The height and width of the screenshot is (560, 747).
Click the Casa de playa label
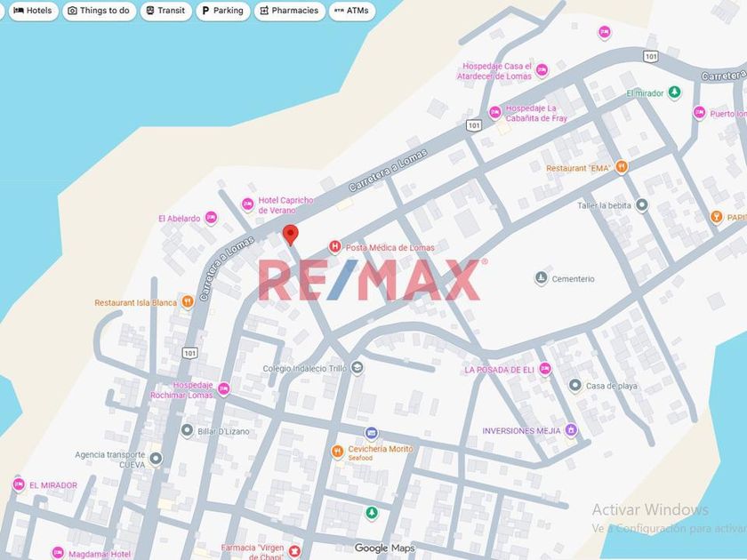(612, 386)
